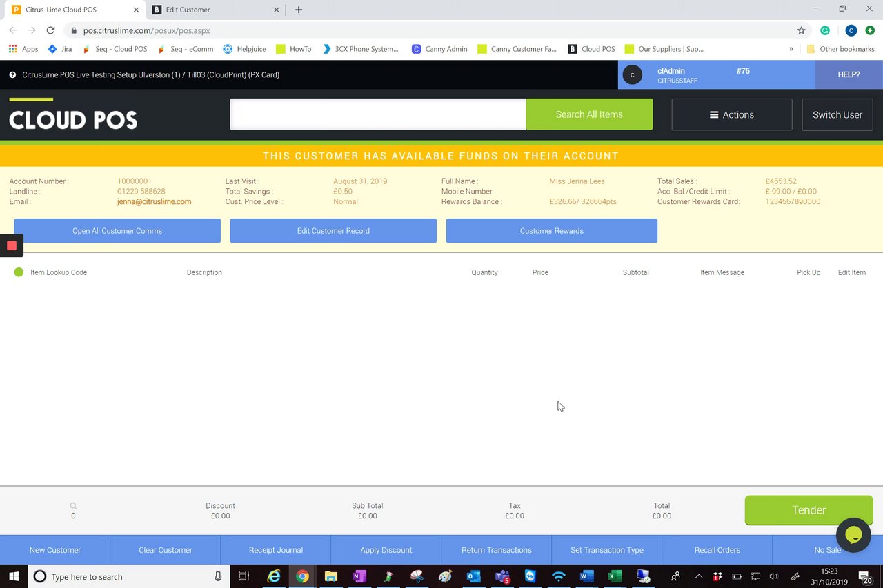Click the Rewards Balance value £326.66/ 326664pts

click(583, 202)
